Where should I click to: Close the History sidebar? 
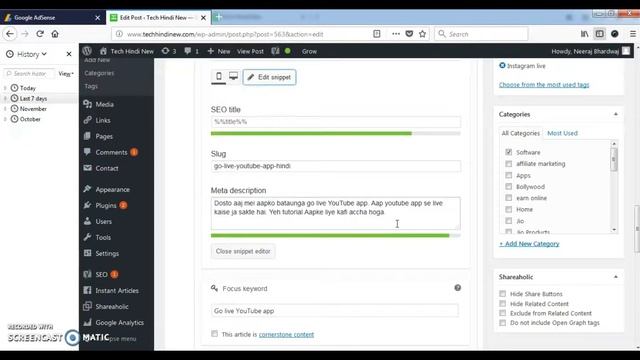click(x=69, y=54)
